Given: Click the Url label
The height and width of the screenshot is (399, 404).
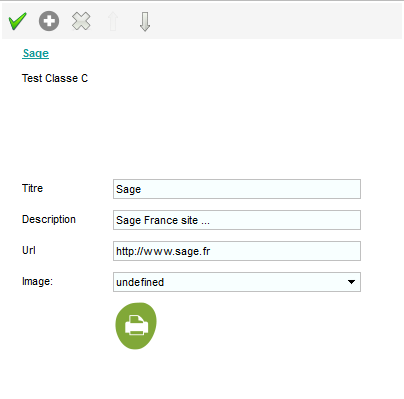Looking at the screenshot, I should [29, 250].
